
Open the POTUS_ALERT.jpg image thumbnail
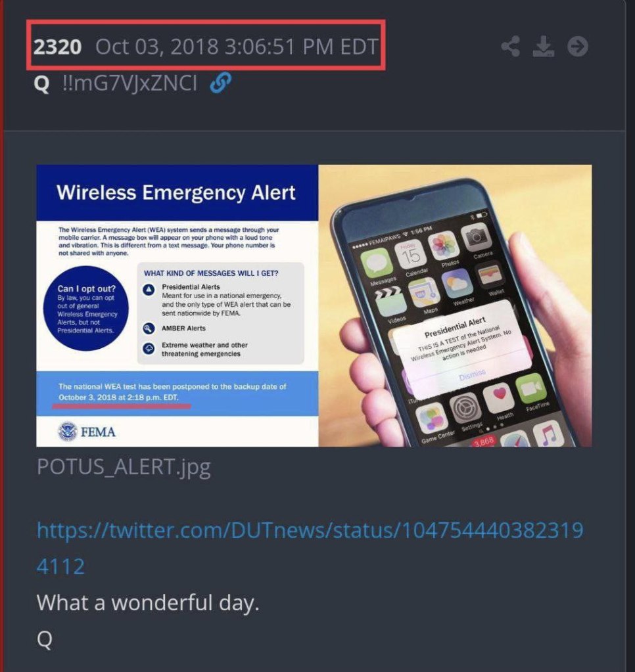pos(314,305)
